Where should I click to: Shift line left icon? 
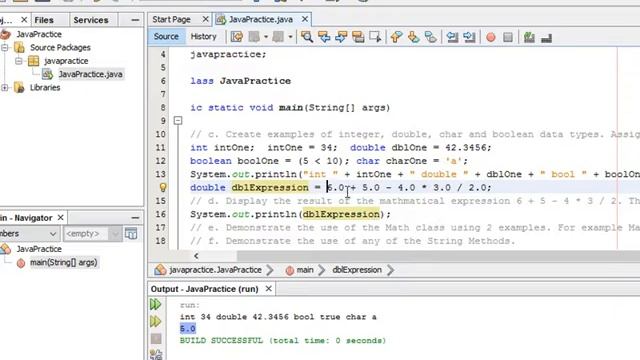(452, 37)
